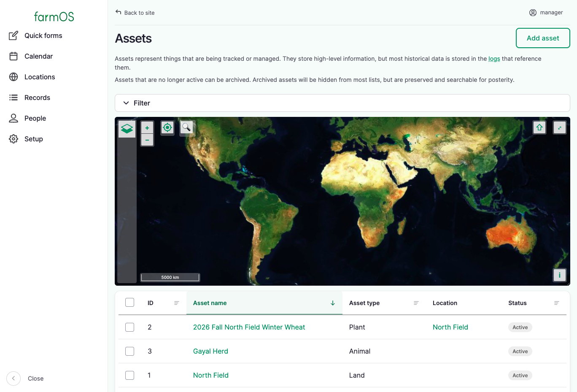This screenshot has width=577, height=392.
Task: Open the manager user account menu
Action: point(546,13)
